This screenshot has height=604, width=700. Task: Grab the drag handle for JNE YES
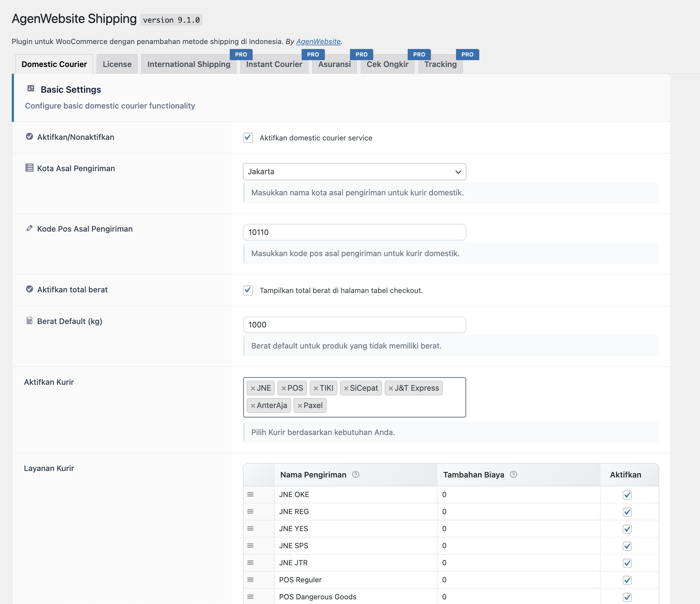[250, 529]
